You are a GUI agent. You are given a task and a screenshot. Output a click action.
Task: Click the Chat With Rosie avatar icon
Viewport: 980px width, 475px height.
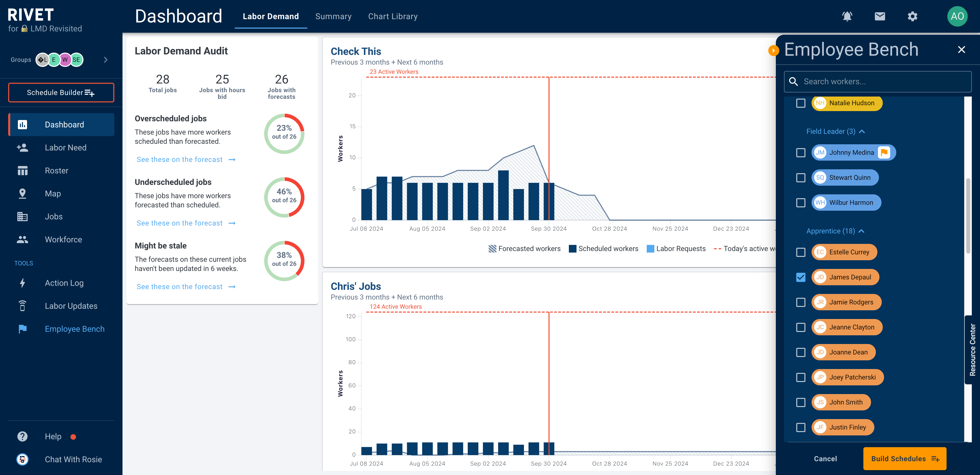click(x=22, y=459)
